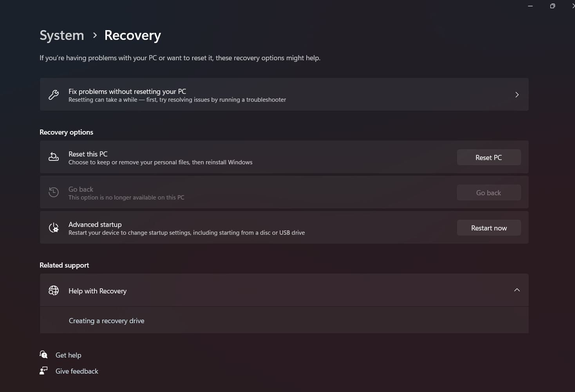Open Fix problems without resetting your PC
Screen dimensions: 575x392
[x=284, y=94]
